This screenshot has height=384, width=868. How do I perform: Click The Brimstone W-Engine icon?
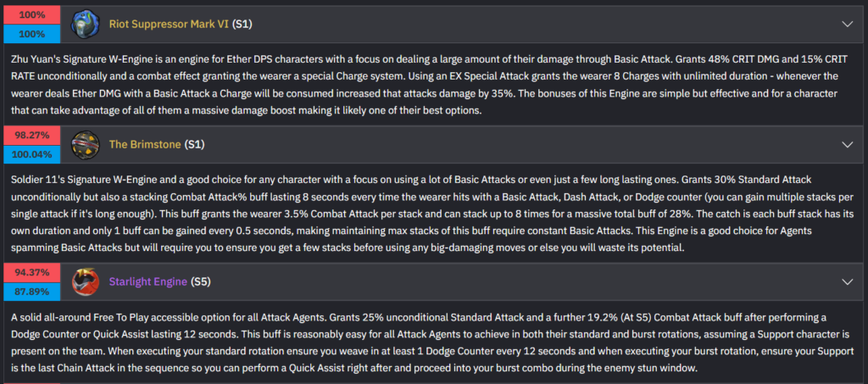click(x=84, y=144)
